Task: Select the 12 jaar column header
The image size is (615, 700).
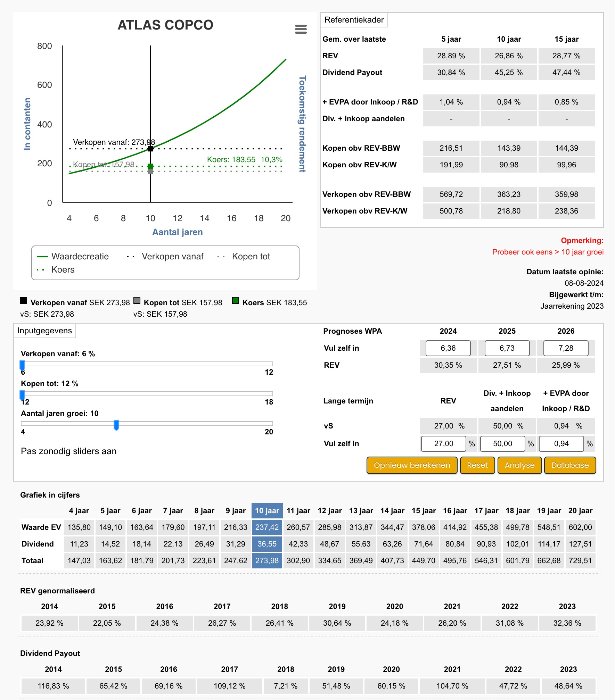Action: tap(330, 511)
